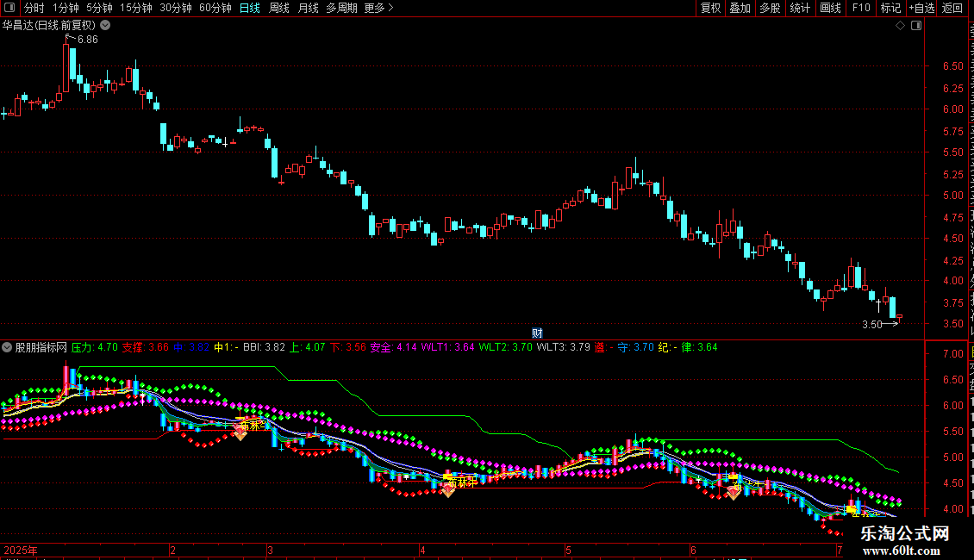
Task: Click the 叠加 overlay button
Action: pyautogui.click(x=740, y=8)
